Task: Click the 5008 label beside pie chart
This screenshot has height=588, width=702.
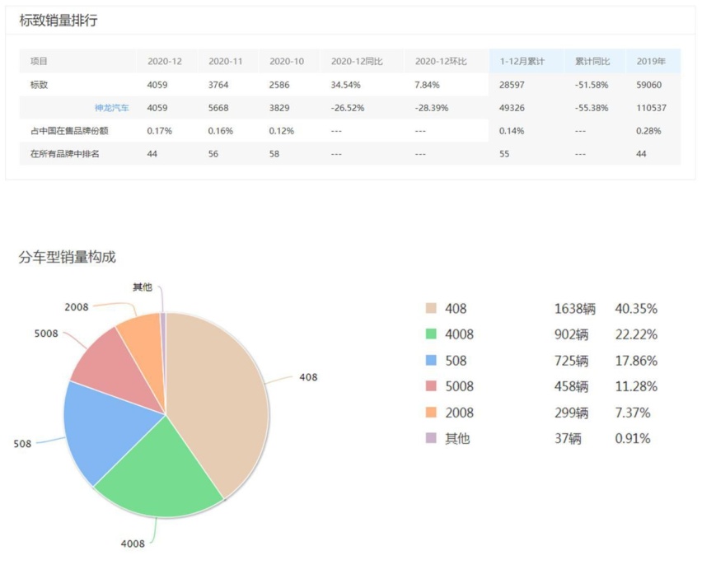Action: [x=46, y=334]
